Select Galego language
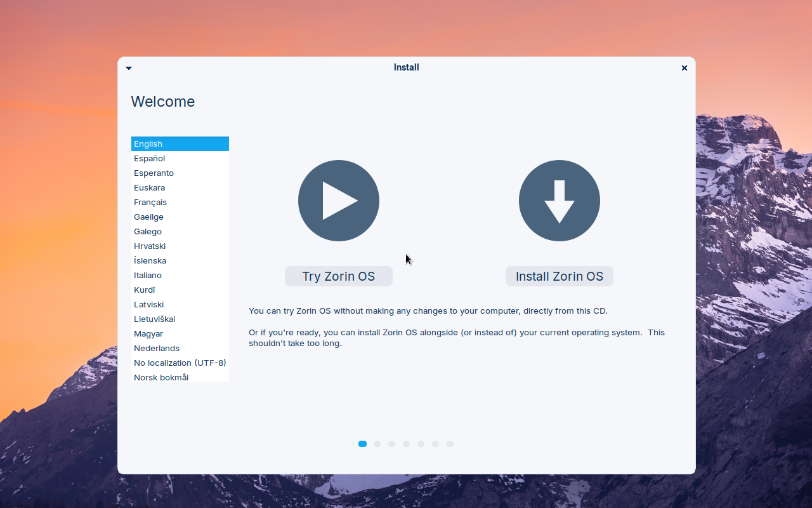 point(180,231)
